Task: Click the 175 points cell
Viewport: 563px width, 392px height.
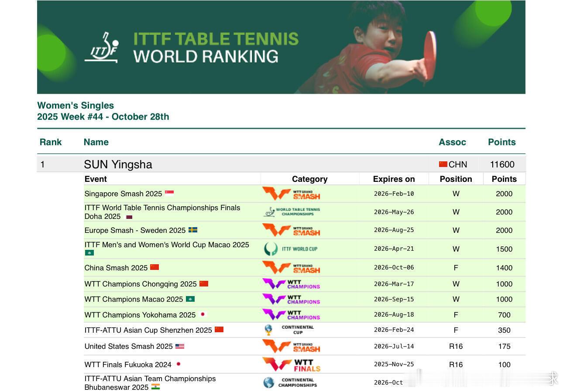Action: [x=504, y=346]
